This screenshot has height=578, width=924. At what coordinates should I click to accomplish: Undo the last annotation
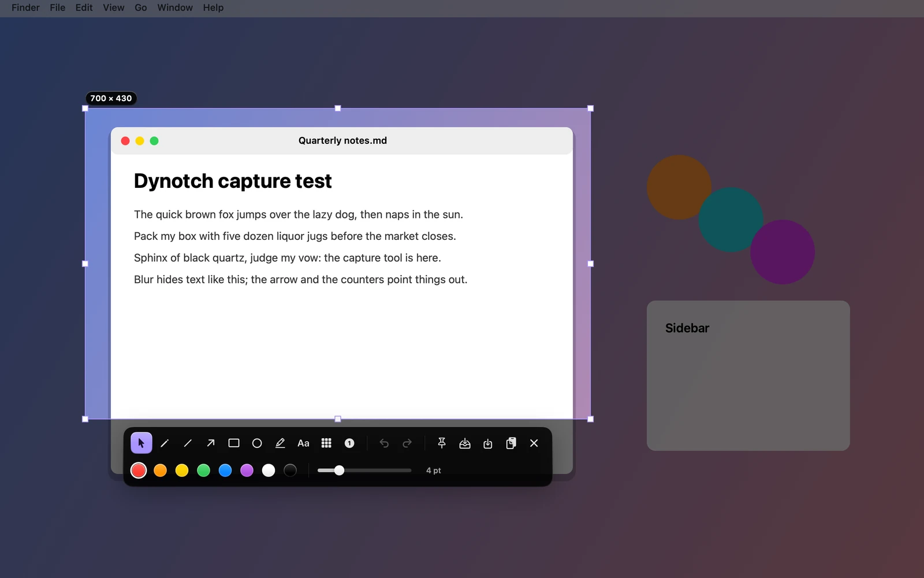(384, 443)
